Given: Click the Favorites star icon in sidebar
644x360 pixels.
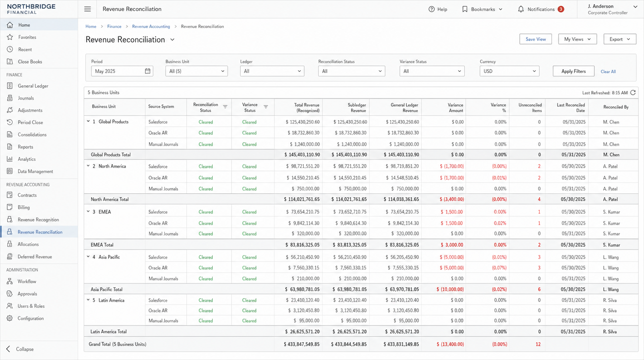Looking at the screenshot, I should click(10, 37).
